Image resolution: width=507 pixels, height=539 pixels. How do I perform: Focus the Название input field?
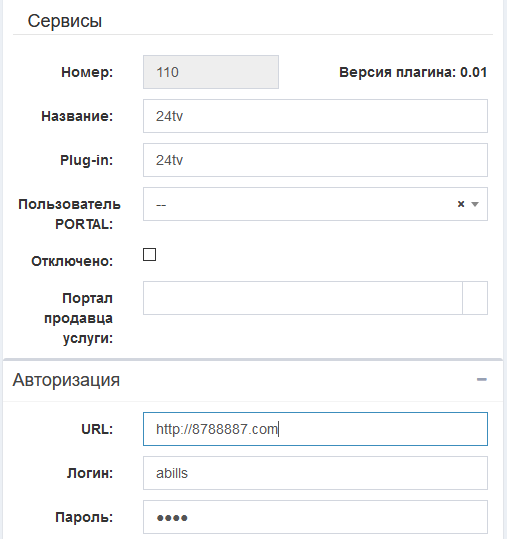pos(315,116)
